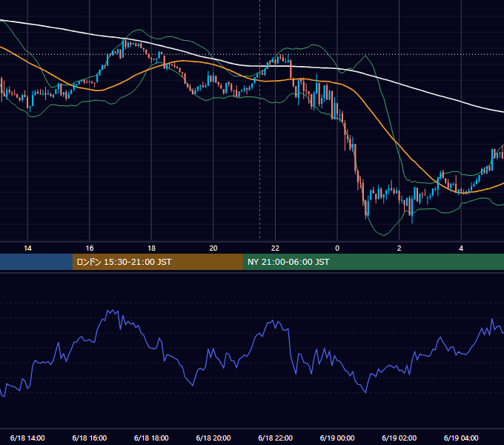
Task: Click the 18 hour label on price chart axis
Action: point(151,248)
